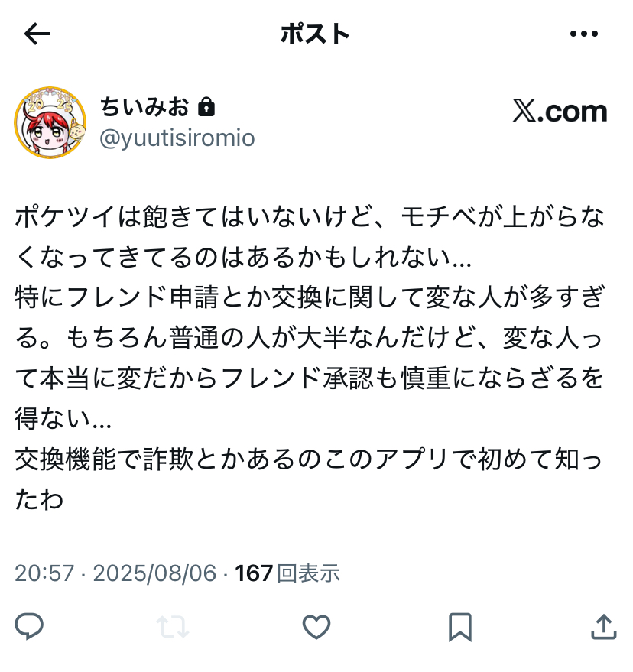Tap the ポスト header title
The image size is (633, 672).
(315, 34)
